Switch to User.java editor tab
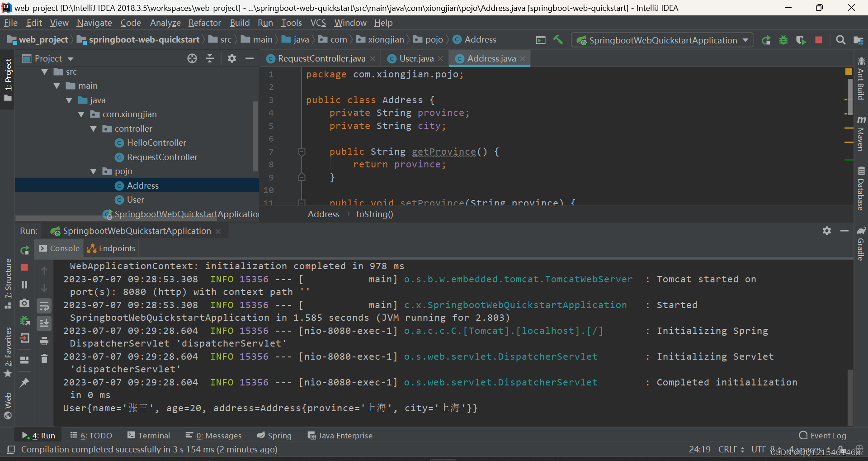 416,58
